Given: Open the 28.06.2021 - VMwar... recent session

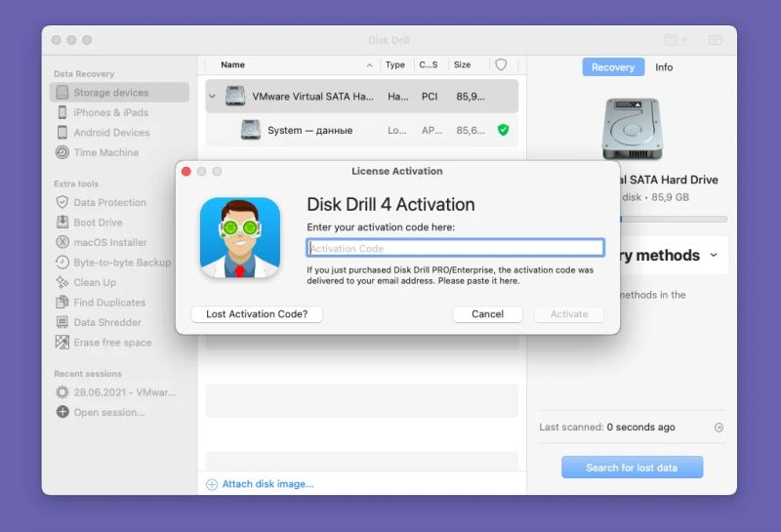Looking at the screenshot, I should pyautogui.click(x=125, y=392).
